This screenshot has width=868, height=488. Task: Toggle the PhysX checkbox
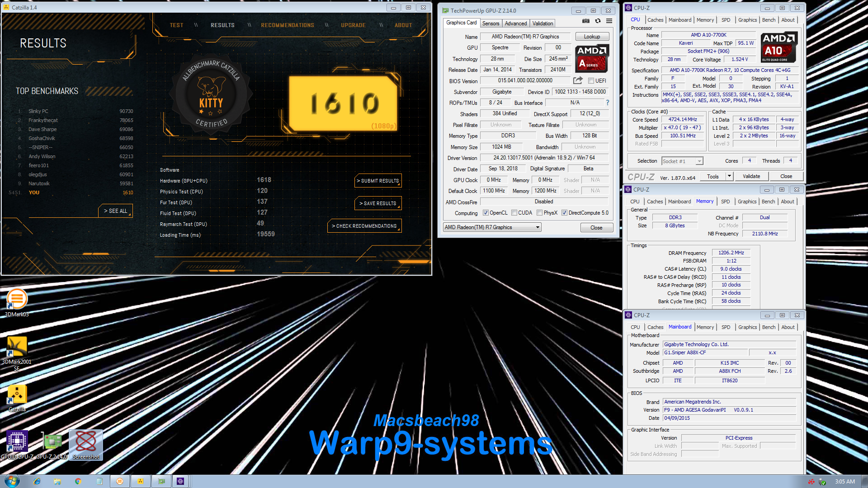click(x=539, y=213)
